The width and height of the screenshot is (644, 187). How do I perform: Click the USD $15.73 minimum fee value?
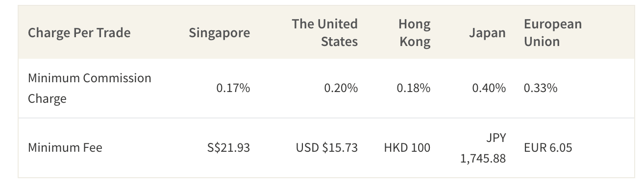[x=327, y=147]
